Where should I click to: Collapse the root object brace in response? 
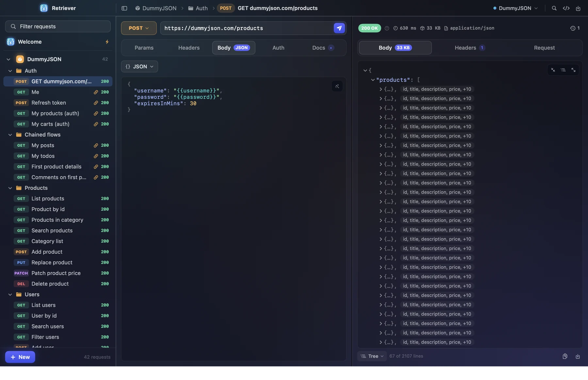pyautogui.click(x=365, y=70)
